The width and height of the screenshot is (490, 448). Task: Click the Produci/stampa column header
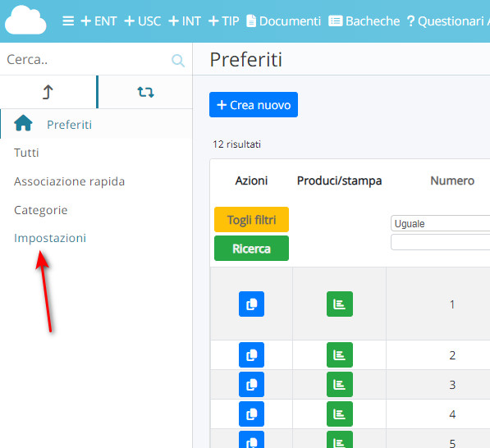coord(339,181)
